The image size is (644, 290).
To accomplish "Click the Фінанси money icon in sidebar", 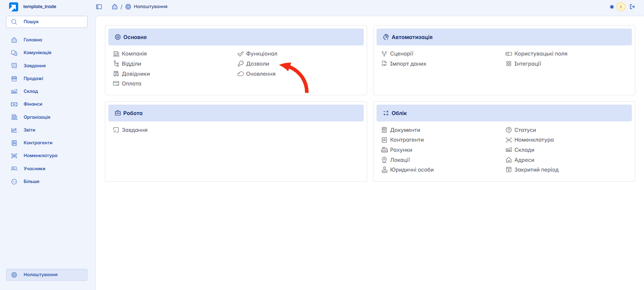I will 14,104.
